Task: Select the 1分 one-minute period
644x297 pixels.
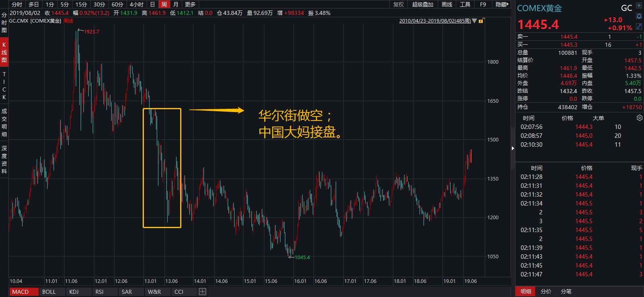Action: click(x=50, y=4)
